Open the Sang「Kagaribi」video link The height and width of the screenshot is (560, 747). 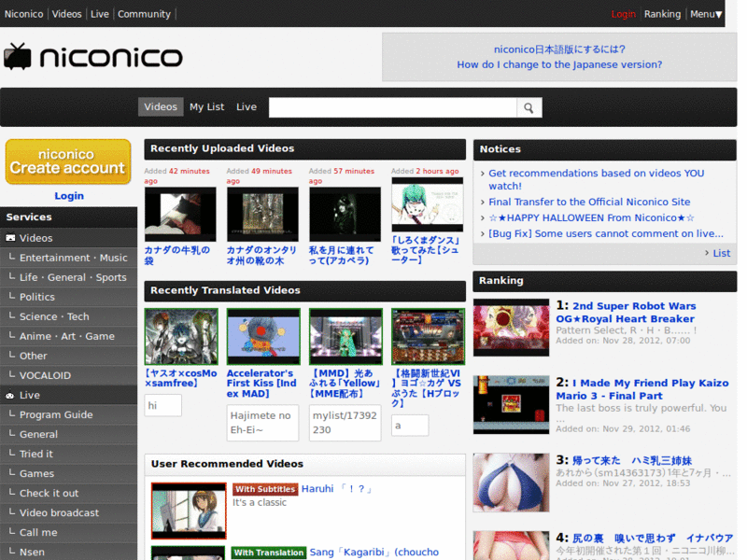pos(374,552)
